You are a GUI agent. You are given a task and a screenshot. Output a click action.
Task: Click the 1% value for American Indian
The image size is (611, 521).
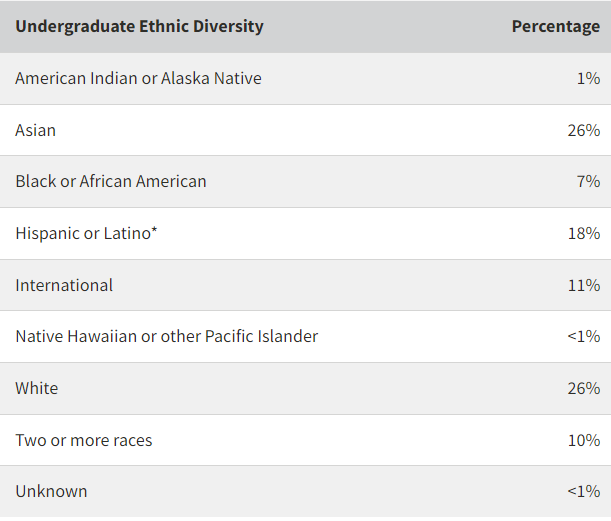point(588,78)
